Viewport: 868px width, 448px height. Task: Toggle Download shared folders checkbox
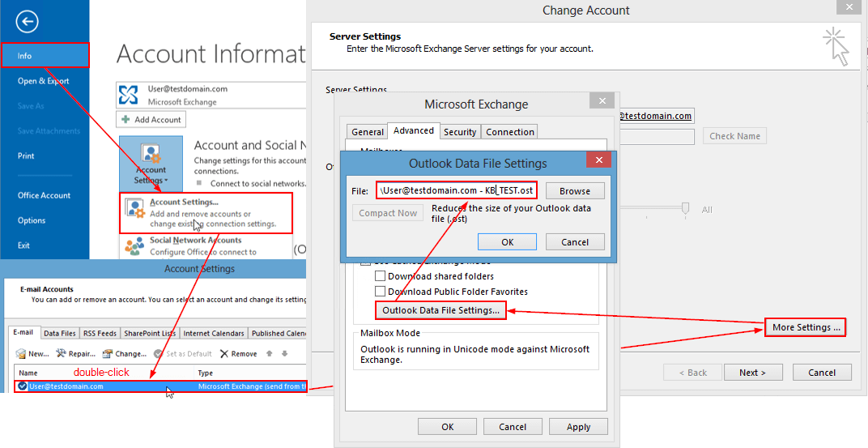point(380,275)
